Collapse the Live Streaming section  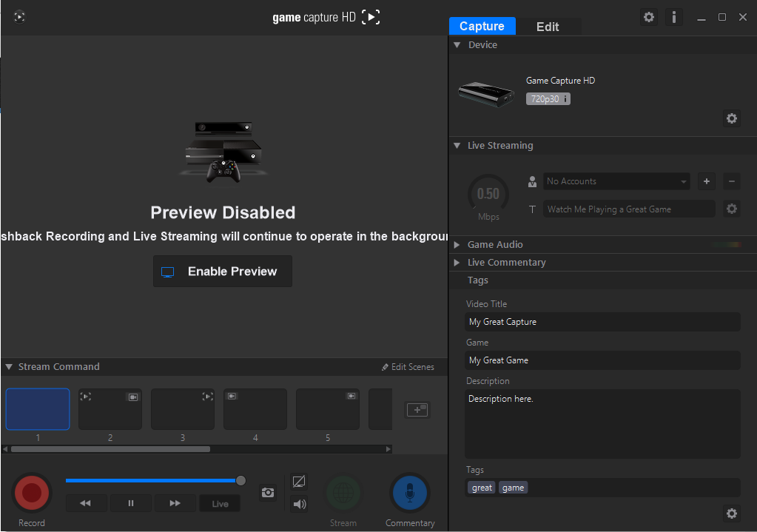point(457,145)
